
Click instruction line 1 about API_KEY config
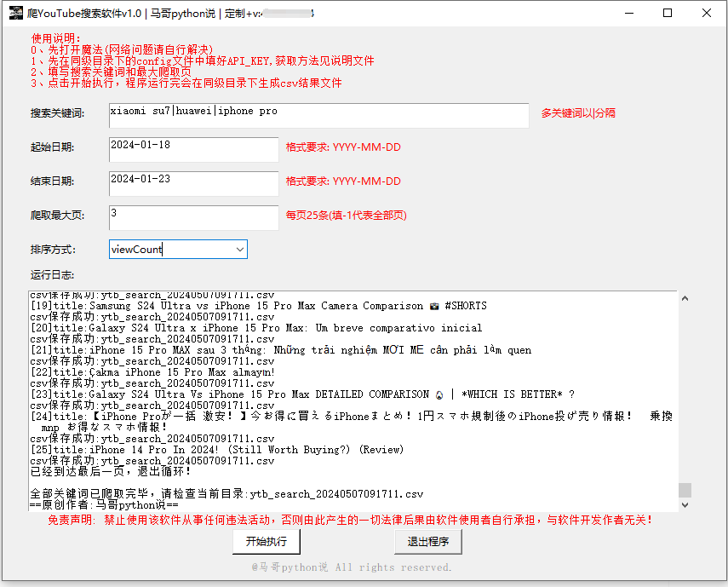(203, 60)
